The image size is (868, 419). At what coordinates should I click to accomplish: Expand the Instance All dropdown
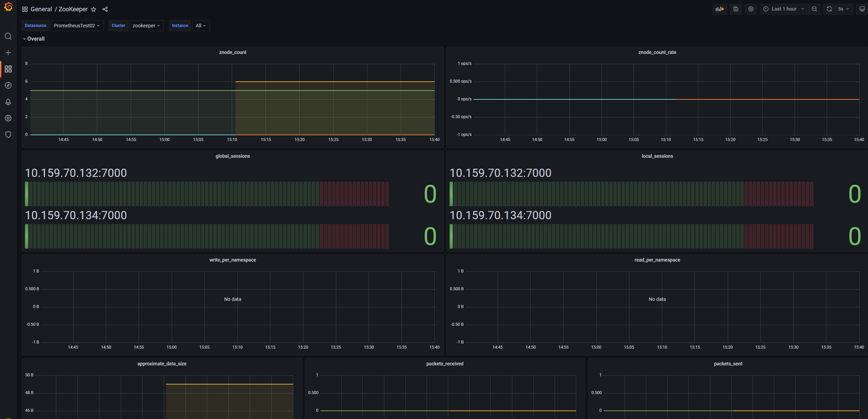201,26
